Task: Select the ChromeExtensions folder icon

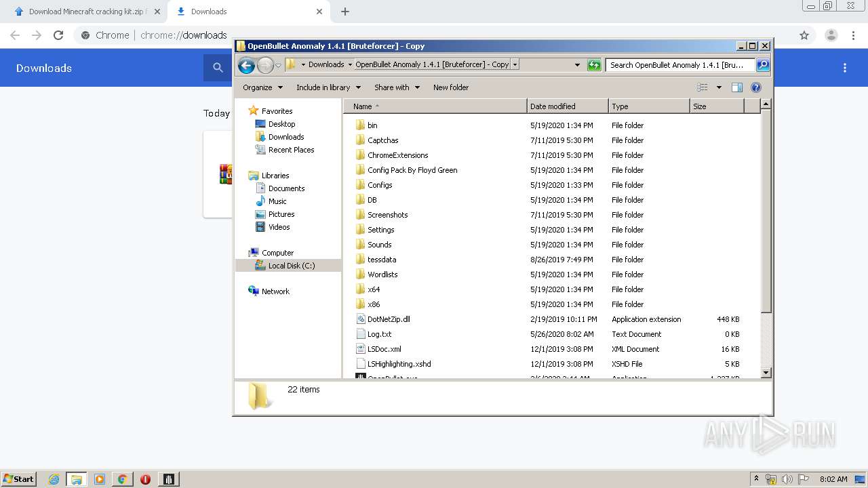Action: tap(361, 155)
